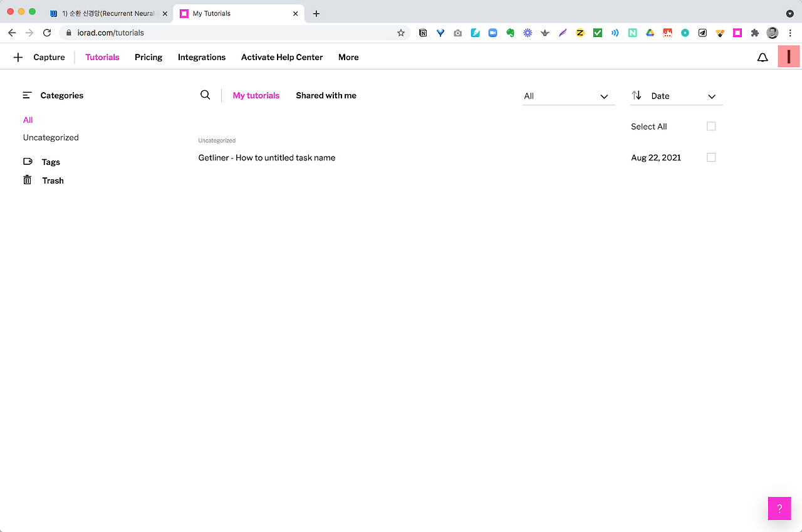Click the purple feather extension icon

(563, 33)
